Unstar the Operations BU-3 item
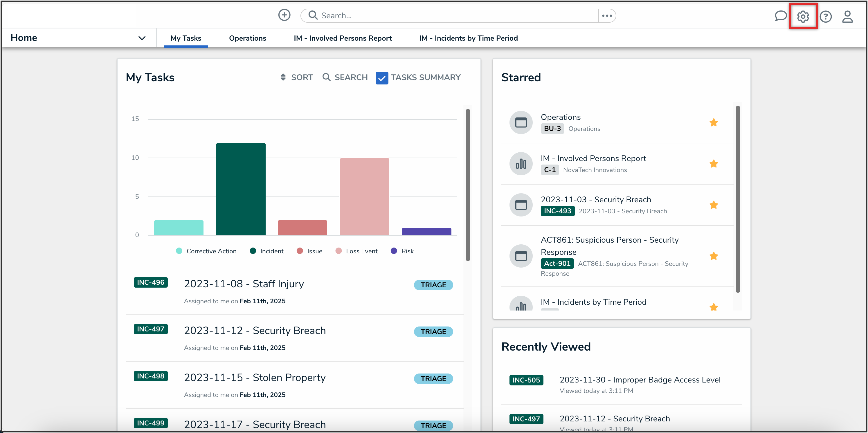 tap(713, 123)
